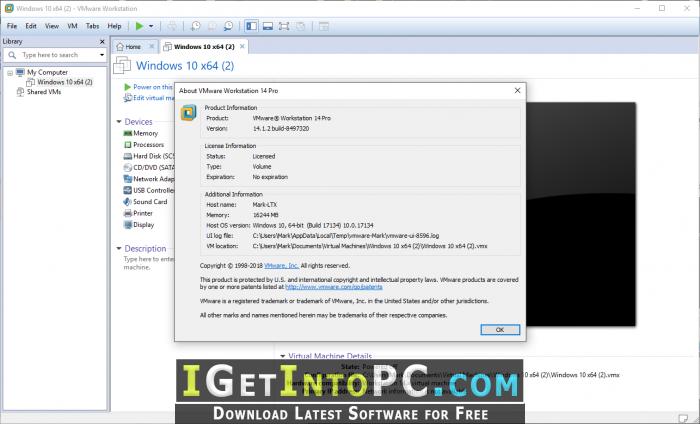Click the description text entry area
Image resolution: width=700 pixels, height=424 pixels.
pos(149,263)
